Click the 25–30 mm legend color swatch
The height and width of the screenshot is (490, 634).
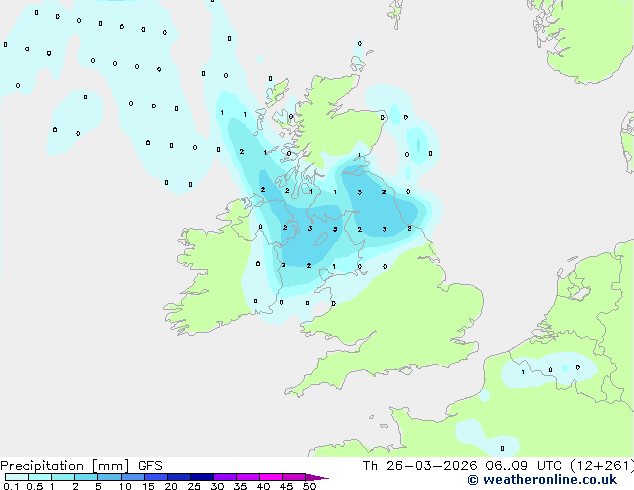pos(201,477)
